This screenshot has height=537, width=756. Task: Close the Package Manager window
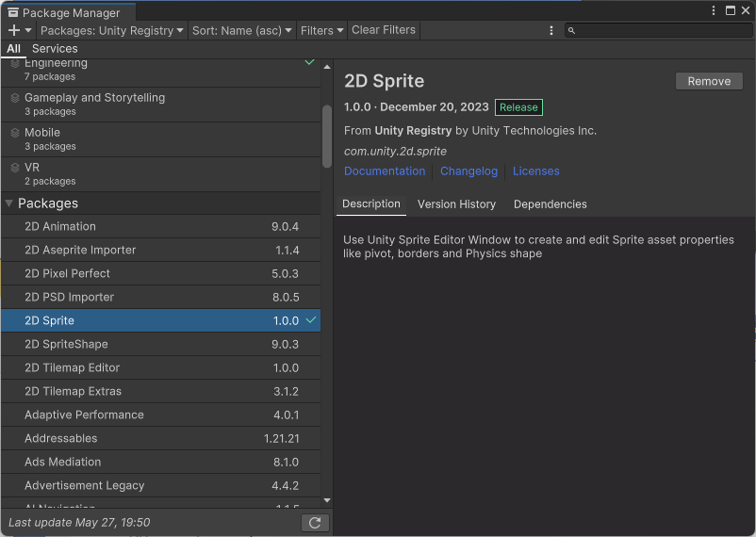(746, 10)
